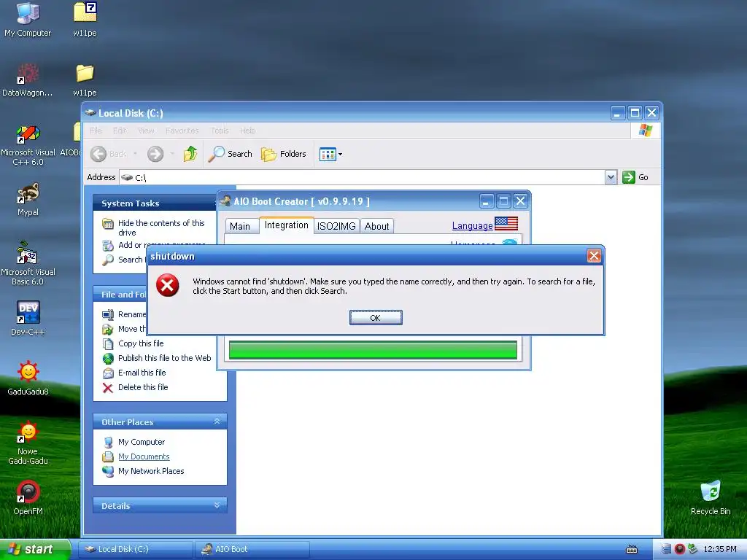Select the OpenFM desktop shortcut
This screenshot has height=560, width=747.
(28, 497)
